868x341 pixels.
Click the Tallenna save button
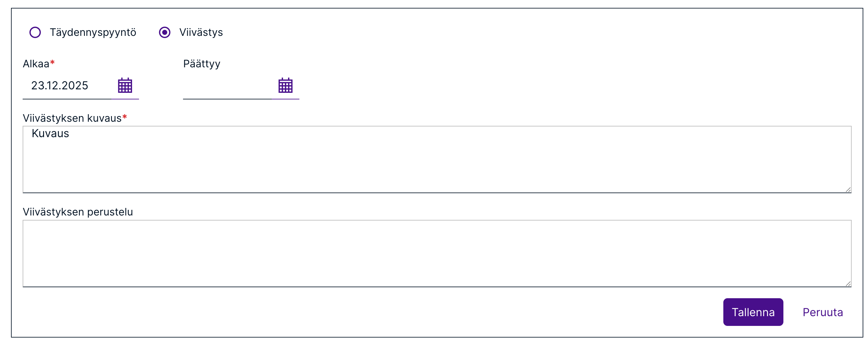753,312
